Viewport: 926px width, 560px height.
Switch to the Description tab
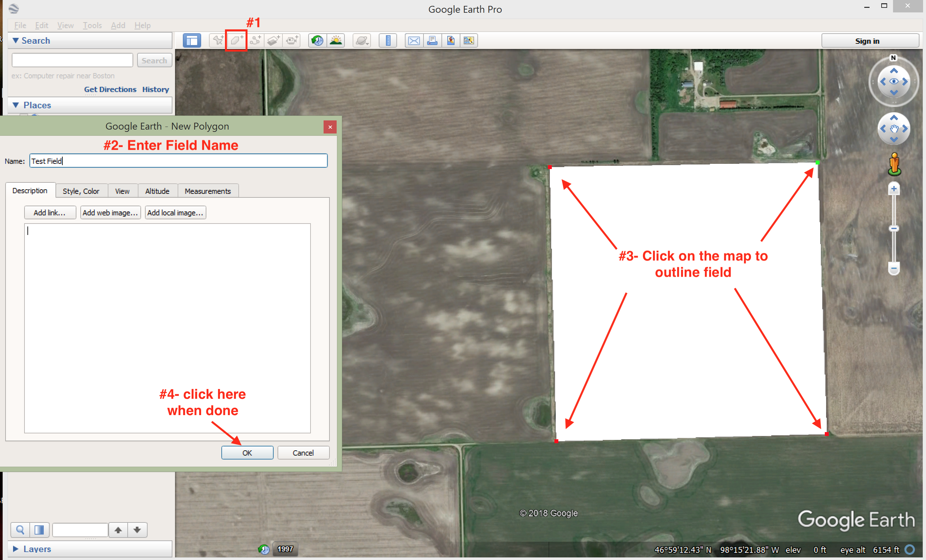coord(30,191)
